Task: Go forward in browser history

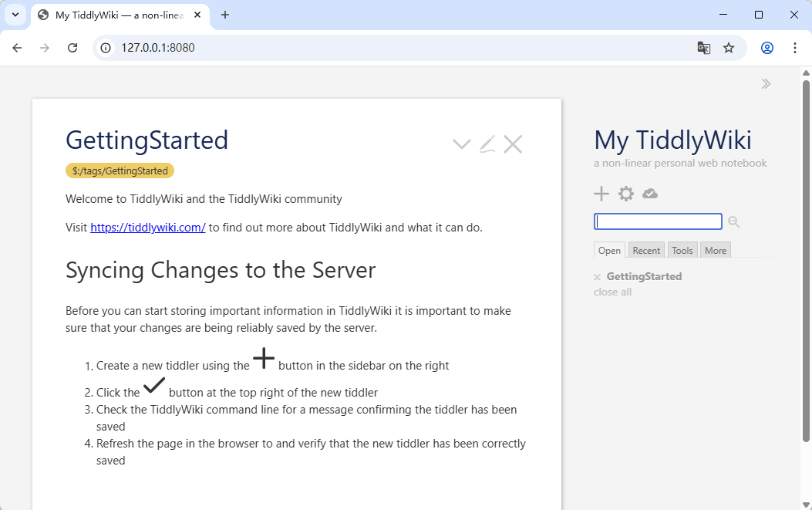Action: coord(45,48)
